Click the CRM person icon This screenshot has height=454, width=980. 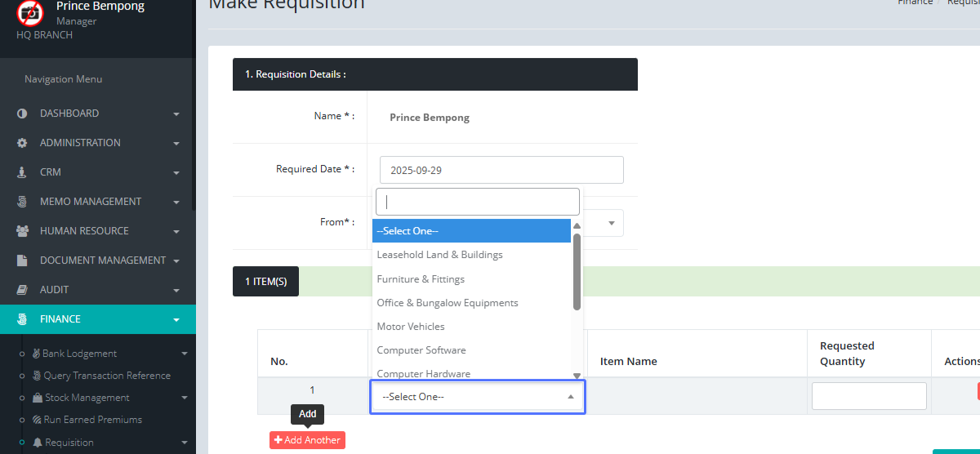pyautogui.click(x=22, y=172)
